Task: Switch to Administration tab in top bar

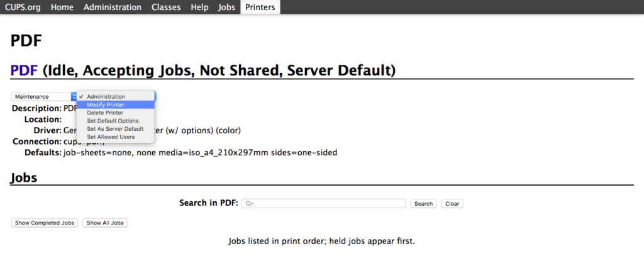Action: point(112,8)
